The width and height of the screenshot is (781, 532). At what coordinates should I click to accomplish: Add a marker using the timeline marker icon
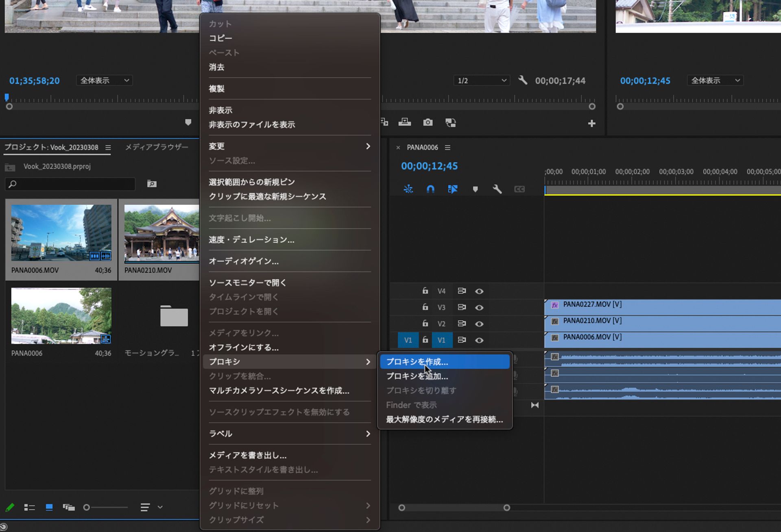click(475, 189)
